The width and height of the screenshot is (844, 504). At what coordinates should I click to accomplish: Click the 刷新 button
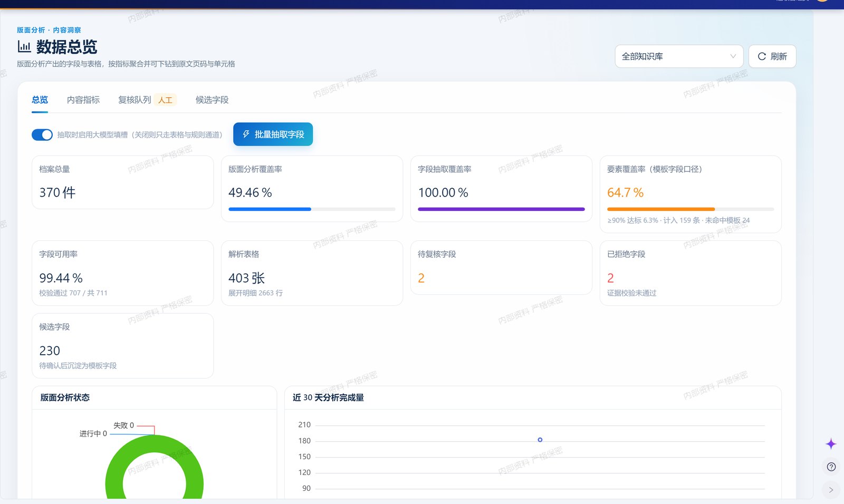point(772,56)
